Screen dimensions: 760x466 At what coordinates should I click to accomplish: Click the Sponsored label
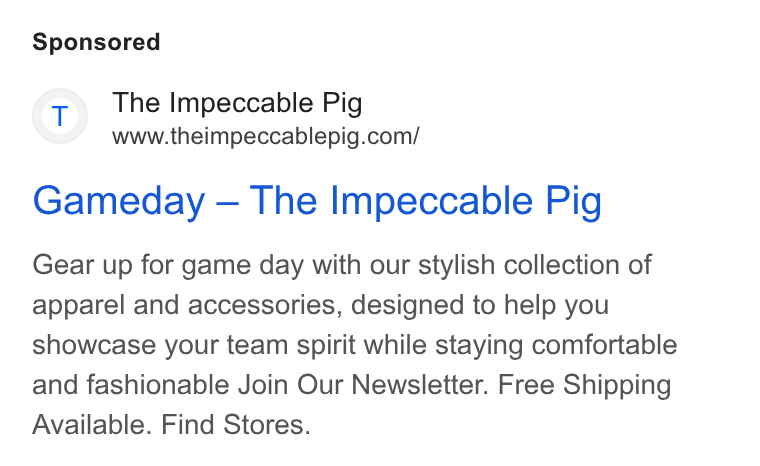(96, 42)
